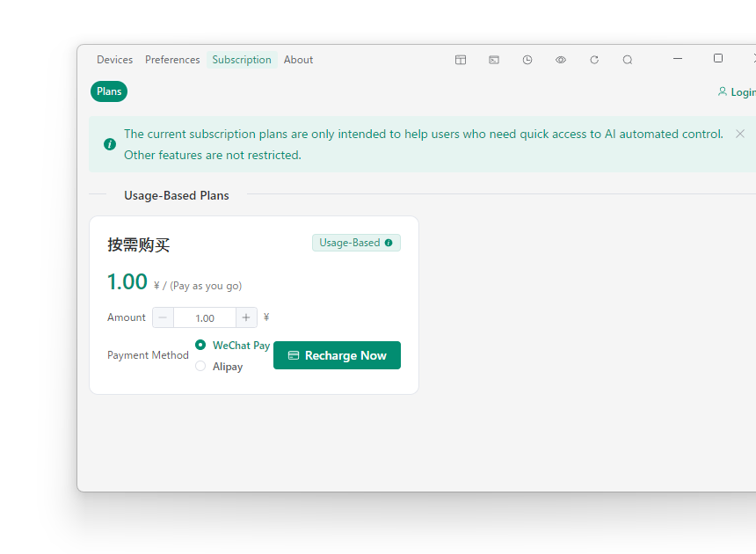This screenshot has width=756, height=554.
Task: Click the search magnifier icon
Action: (628, 60)
